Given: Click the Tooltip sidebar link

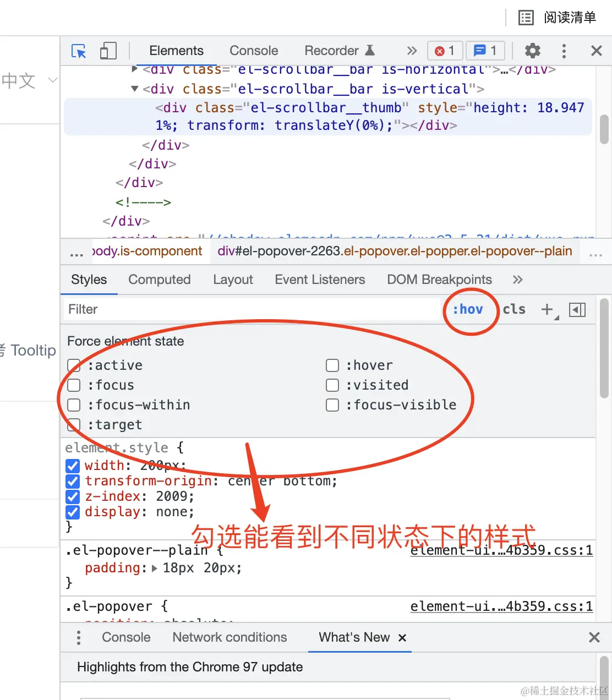Looking at the screenshot, I should coord(29,351).
